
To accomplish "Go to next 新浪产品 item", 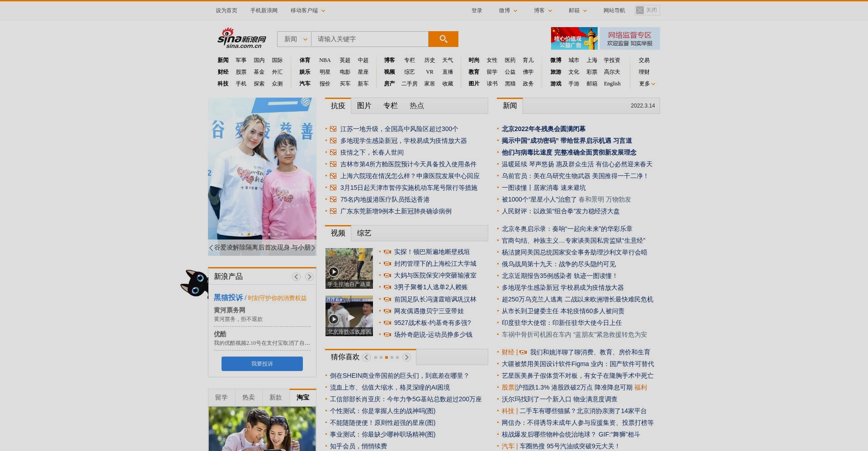I will pyautogui.click(x=309, y=277).
